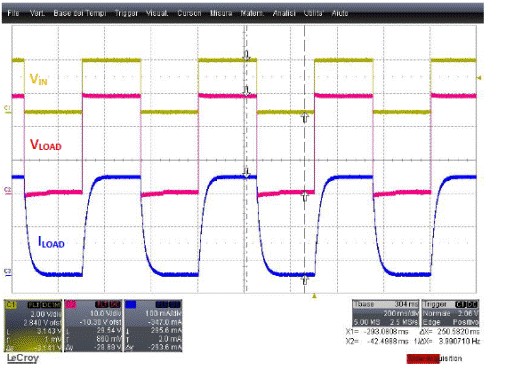
Task: Click the ΔX= 250.5820 ms readout
Action: tap(450, 332)
